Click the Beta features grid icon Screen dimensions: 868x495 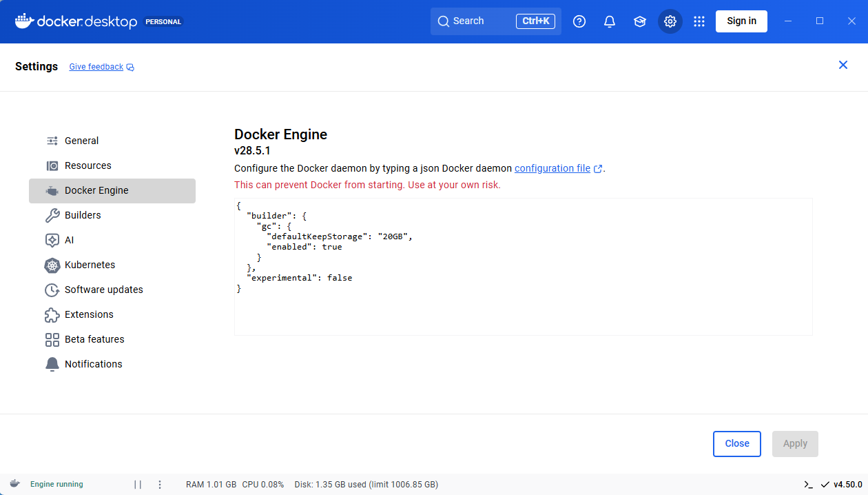pos(52,339)
